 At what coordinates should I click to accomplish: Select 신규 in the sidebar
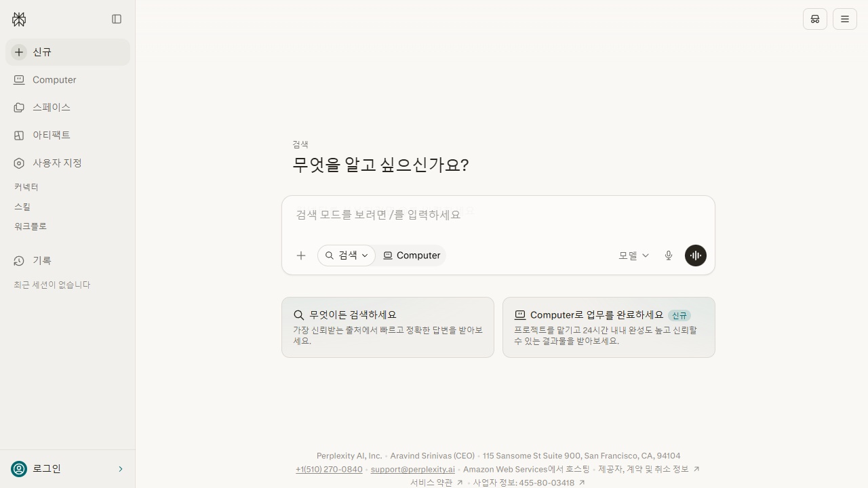pos(68,52)
